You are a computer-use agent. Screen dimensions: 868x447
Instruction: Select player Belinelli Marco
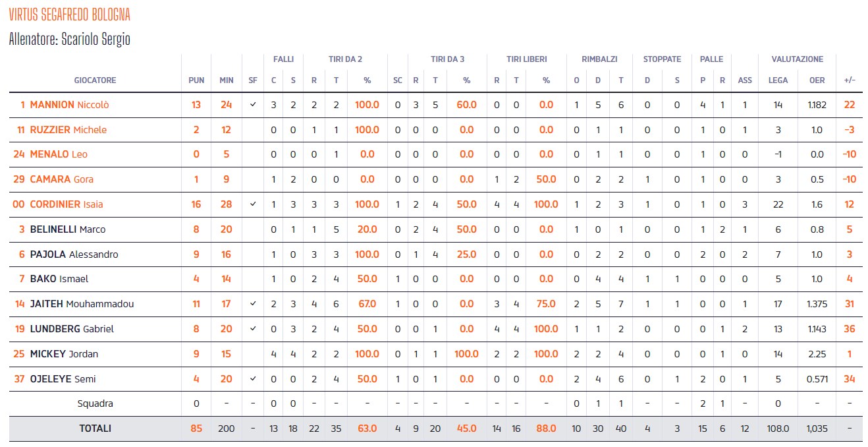67,229
